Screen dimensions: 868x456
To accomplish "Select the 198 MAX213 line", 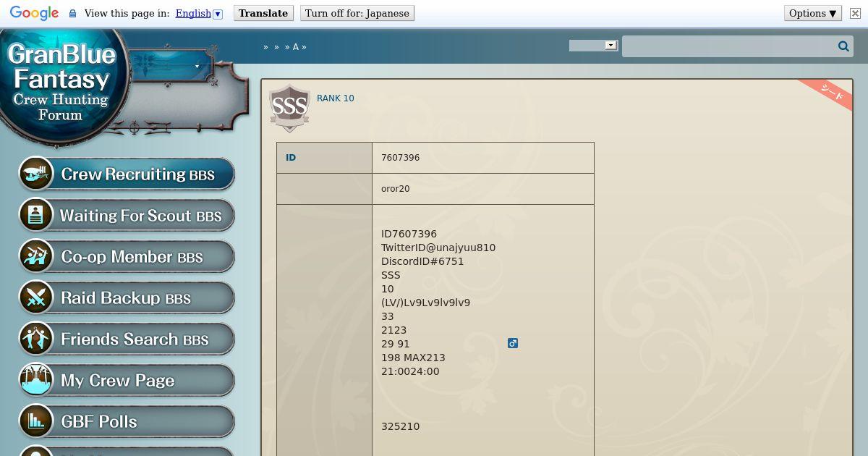I will click(413, 358).
